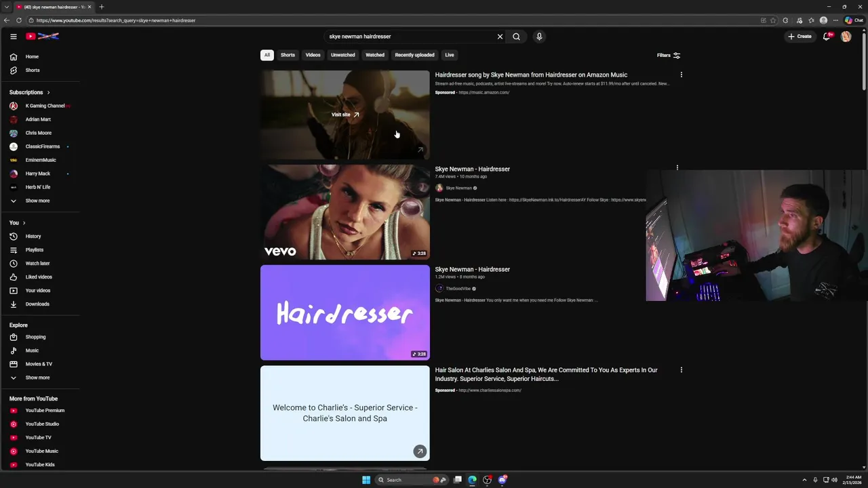Viewport: 868px width, 488px height.
Task: Open TheGoodVibe channel link
Action: [458, 289]
